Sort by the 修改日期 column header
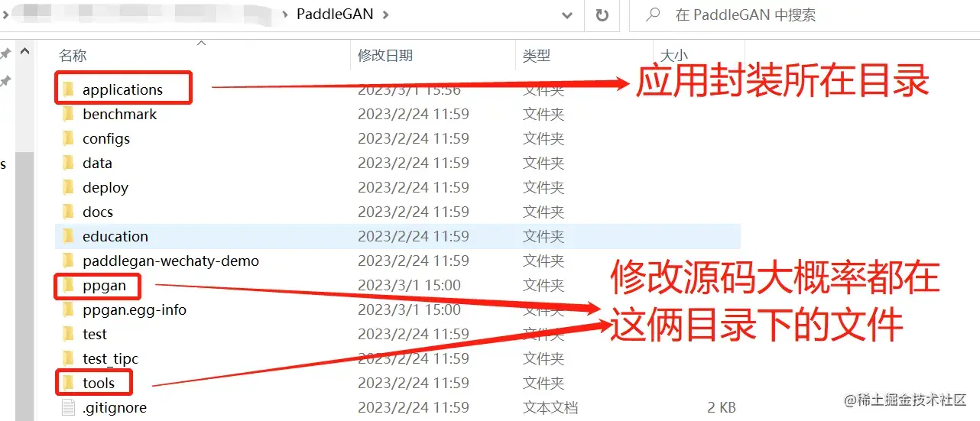The image size is (980, 421). coord(386,56)
